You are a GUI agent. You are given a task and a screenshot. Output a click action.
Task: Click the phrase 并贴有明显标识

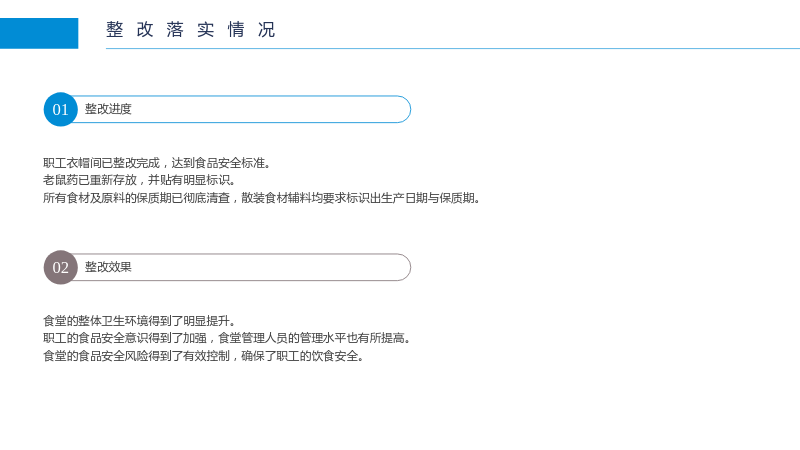[191, 181]
